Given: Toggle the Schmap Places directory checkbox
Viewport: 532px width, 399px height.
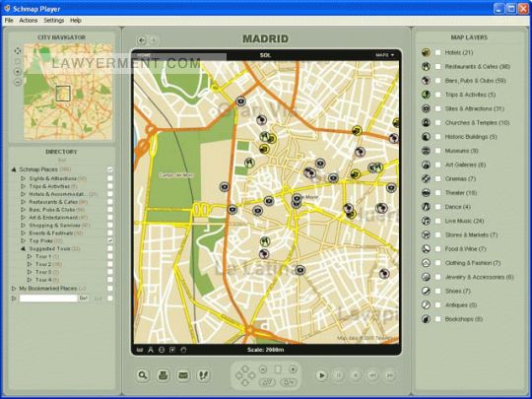Looking at the screenshot, I should pyautogui.click(x=110, y=169).
